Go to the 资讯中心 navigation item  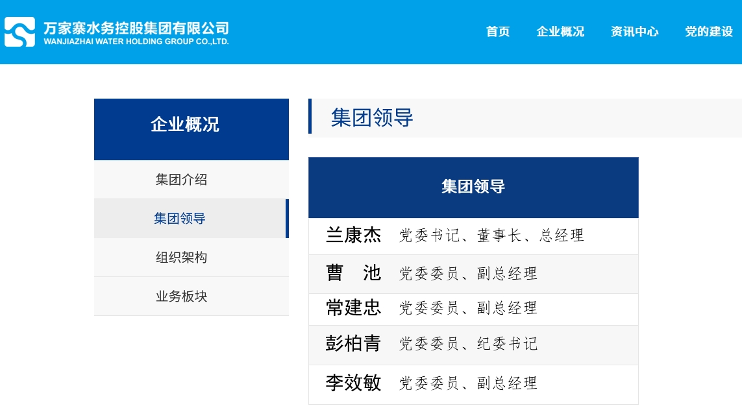click(x=634, y=32)
